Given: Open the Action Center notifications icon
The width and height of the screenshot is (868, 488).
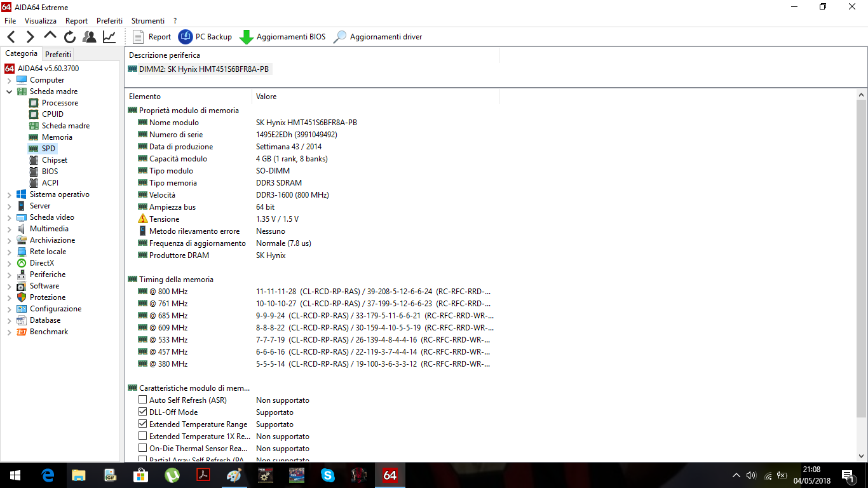Looking at the screenshot, I should [848, 475].
